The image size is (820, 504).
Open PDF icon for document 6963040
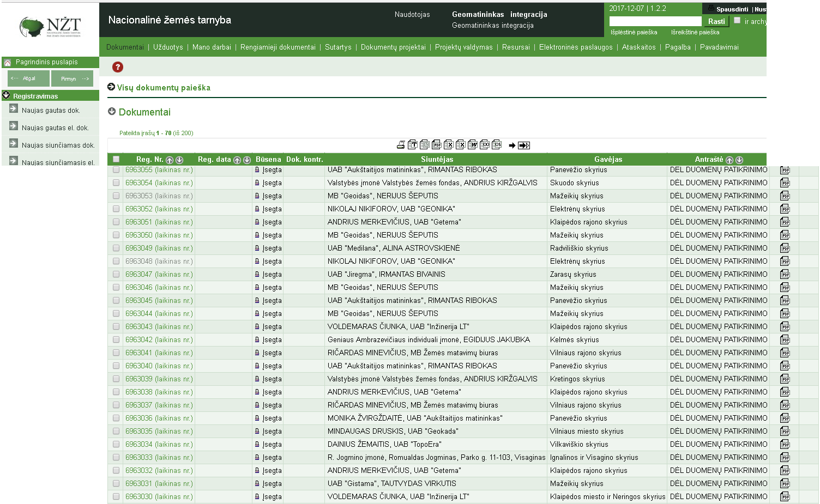pos(785,366)
